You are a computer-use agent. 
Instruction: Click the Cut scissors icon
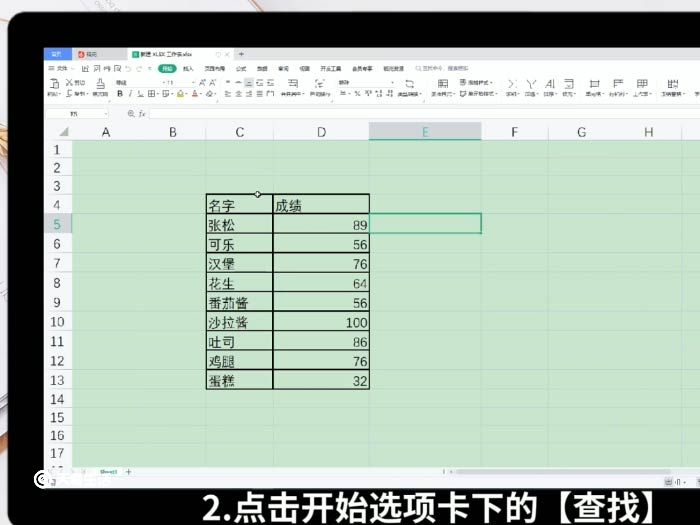point(70,83)
